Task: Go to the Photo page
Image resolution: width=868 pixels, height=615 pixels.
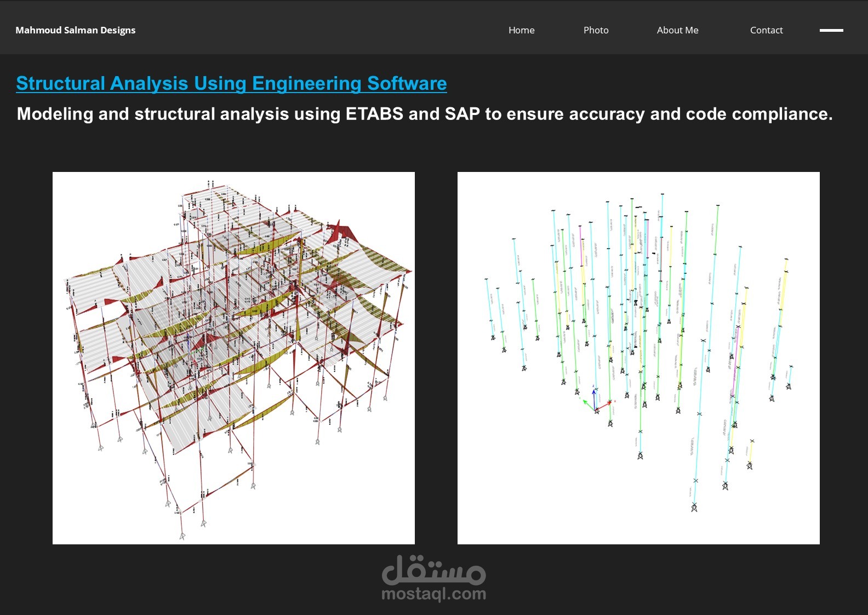Action: click(x=596, y=30)
